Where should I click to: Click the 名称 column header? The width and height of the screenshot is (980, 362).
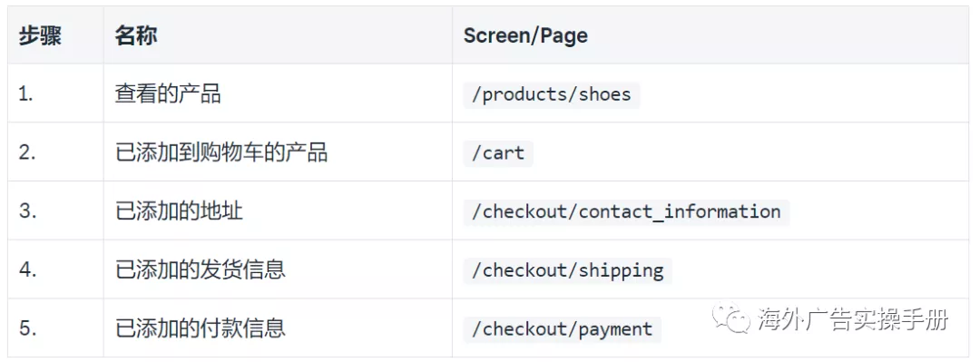click(135, 35)
